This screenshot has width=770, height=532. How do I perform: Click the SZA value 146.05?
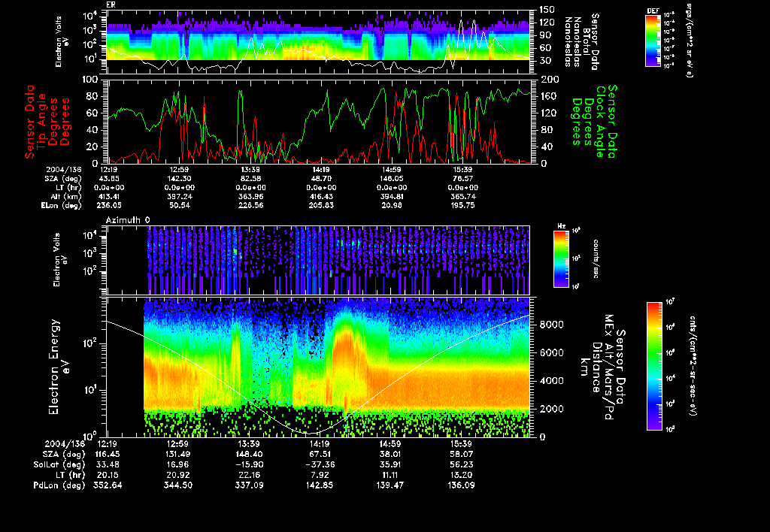(x=392, y=179)
